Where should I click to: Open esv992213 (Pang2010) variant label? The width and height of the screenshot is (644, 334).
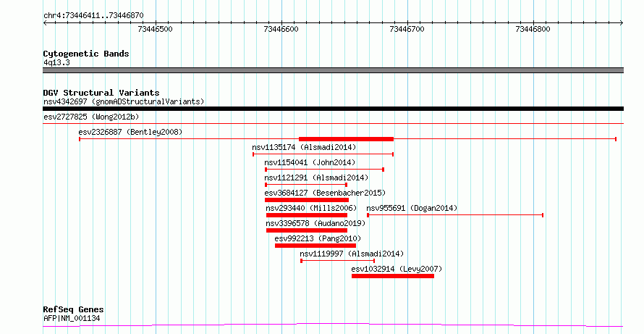pos(318,238)
